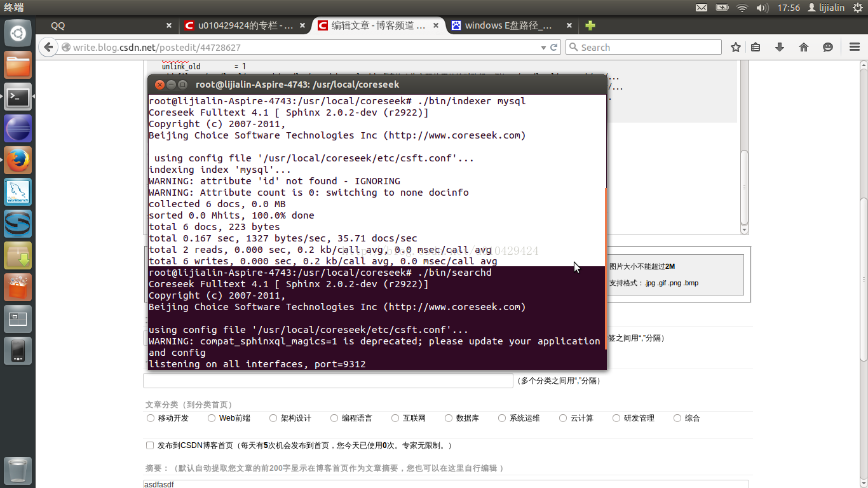Open system settings gear in top panel

(x=857, y=8)
